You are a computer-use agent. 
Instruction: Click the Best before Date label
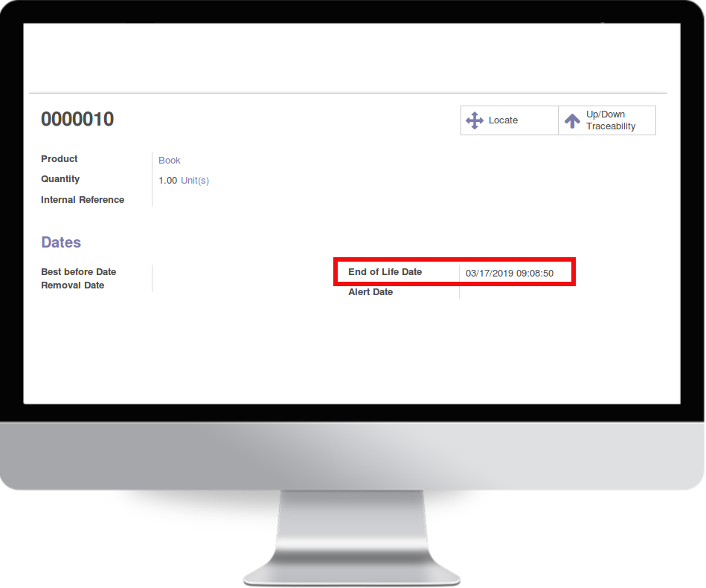click(79, 272)
